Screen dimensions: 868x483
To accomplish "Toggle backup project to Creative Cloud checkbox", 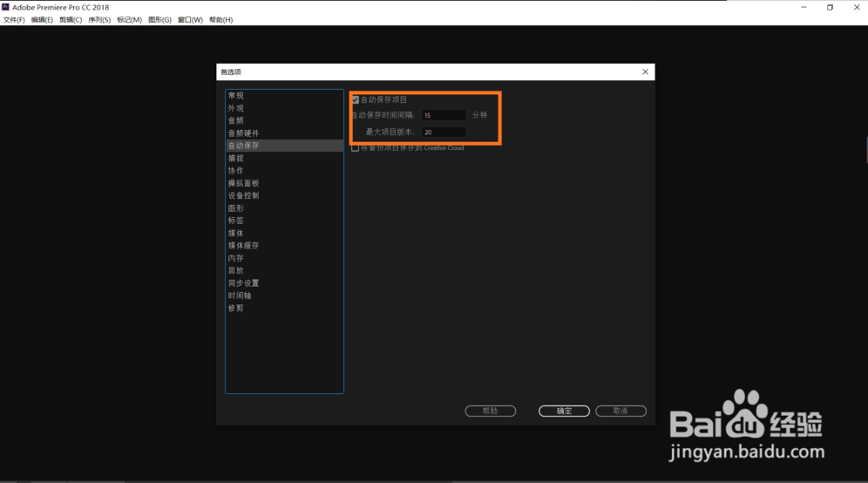I will 356,148.
